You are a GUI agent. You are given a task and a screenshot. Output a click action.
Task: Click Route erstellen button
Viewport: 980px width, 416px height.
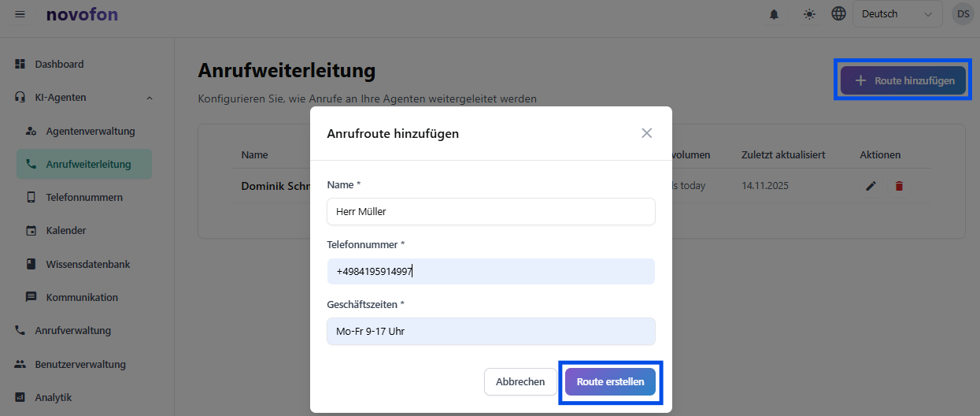pyautogui.click(x=610, y=381)
